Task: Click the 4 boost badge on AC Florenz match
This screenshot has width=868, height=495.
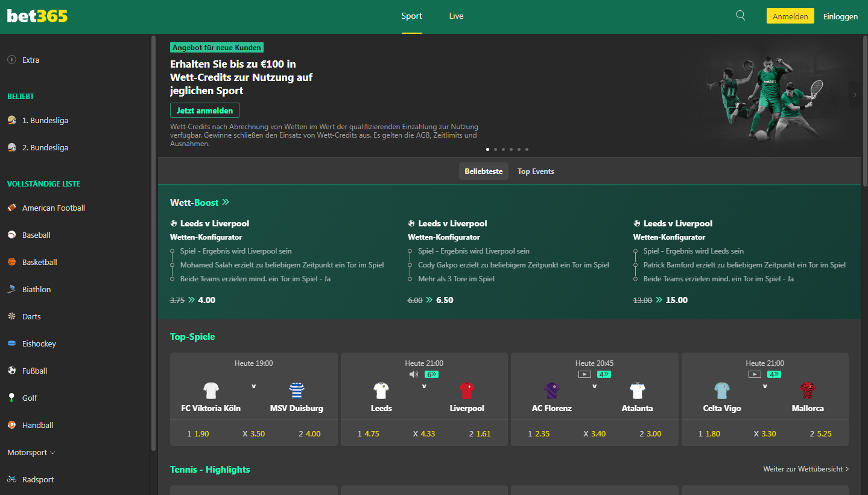Action: tap(604, 374)
